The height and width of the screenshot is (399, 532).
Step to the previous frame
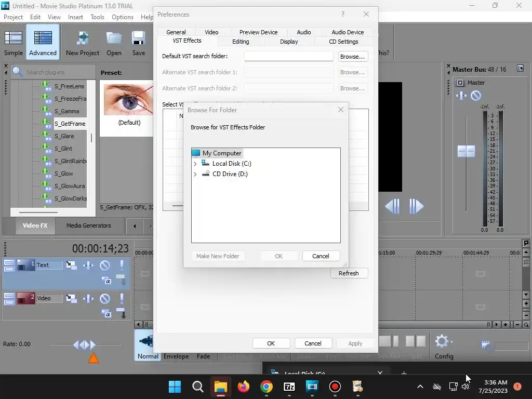pos(393,206)
